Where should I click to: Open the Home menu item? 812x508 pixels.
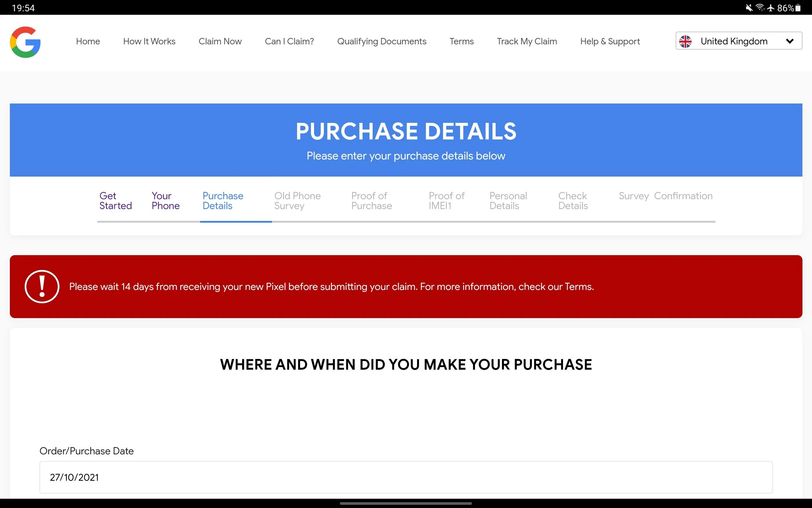tap(88, 41)
